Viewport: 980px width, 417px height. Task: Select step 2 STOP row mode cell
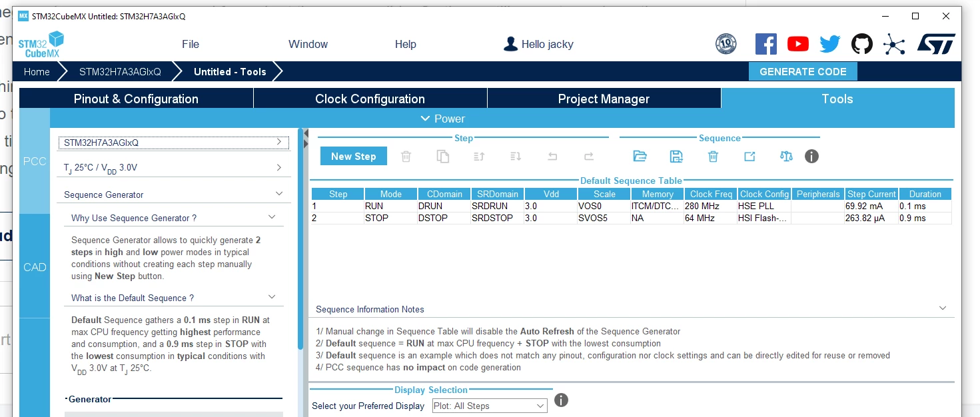click(x=390, y=218)
